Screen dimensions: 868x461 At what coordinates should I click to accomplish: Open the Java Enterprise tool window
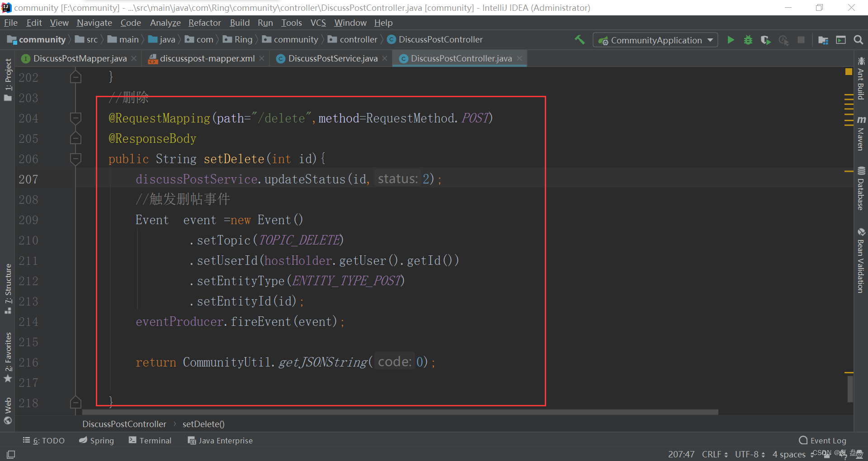[220, 441]
